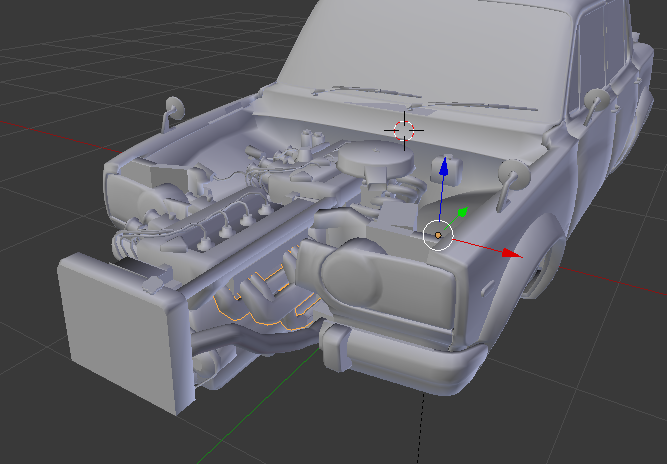Click the wing mirror beside the manipulator

pyautogui.click(x=513, y=183)
